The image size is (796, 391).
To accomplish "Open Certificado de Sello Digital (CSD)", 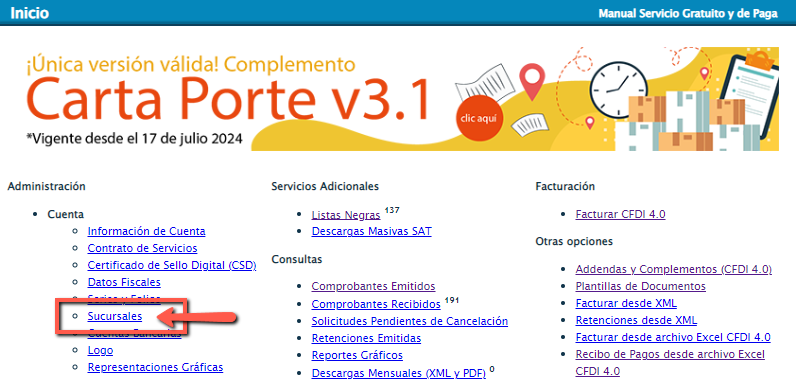I will point(172,265).
